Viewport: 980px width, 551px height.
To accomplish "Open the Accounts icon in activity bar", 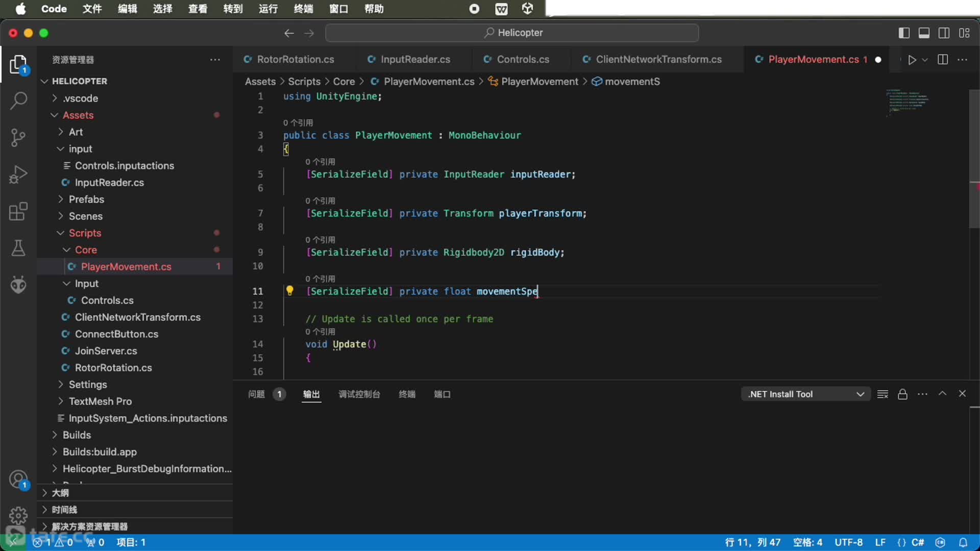I will [18, 480].
